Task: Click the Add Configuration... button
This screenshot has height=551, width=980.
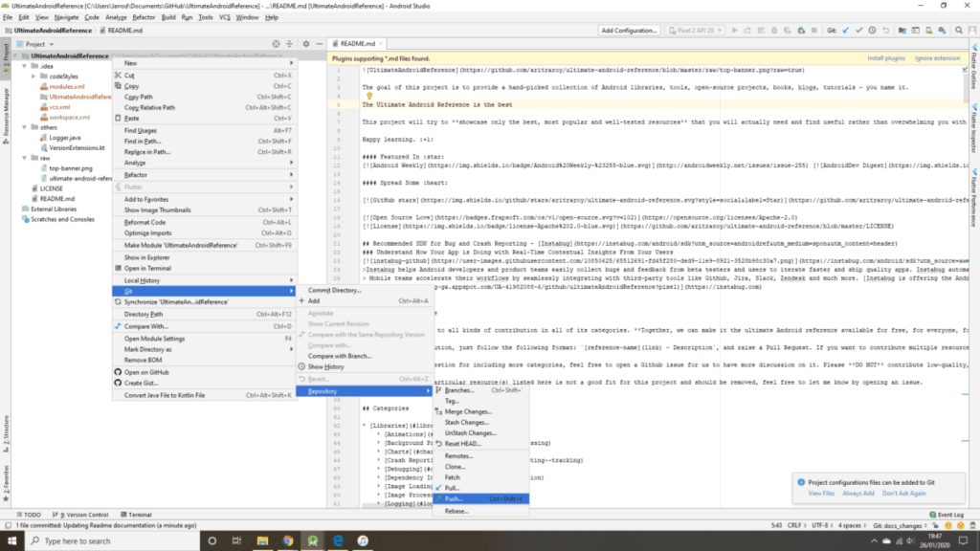Action: [629, 31]
